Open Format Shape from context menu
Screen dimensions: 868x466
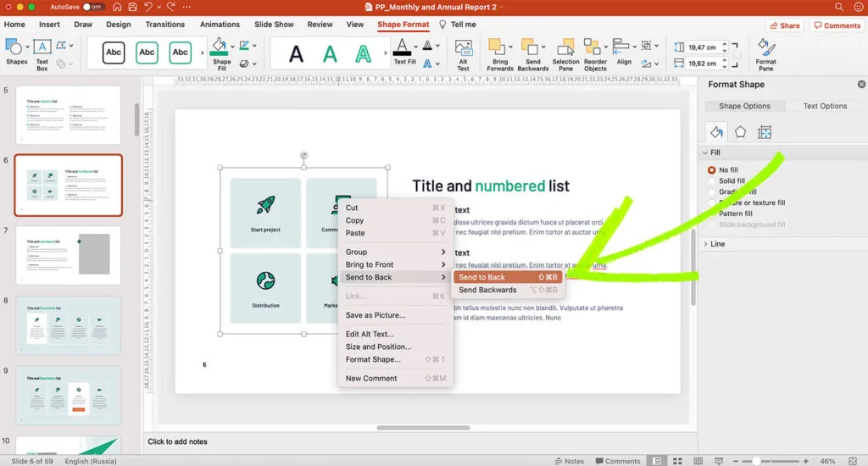pos(395,360)
